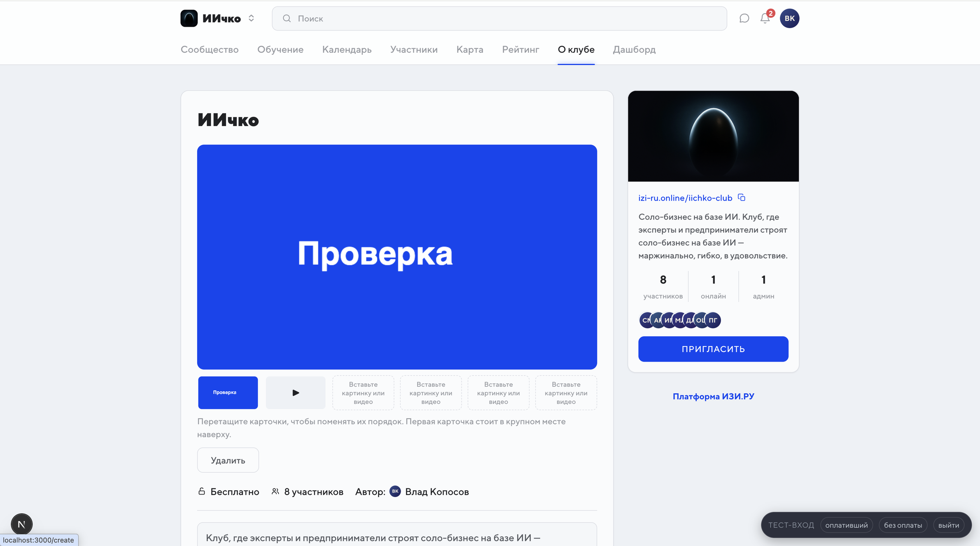Open the Платформа ИЗИ.РУ link
980x546 pixels.
tap(713, 396)
